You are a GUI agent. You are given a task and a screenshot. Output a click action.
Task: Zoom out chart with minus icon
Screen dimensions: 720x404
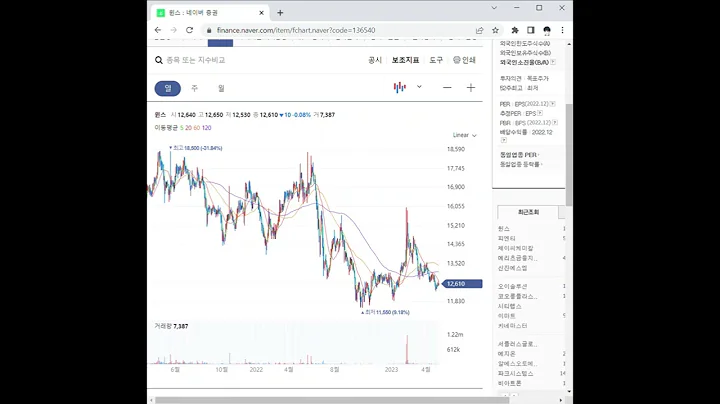pos(447,88)
